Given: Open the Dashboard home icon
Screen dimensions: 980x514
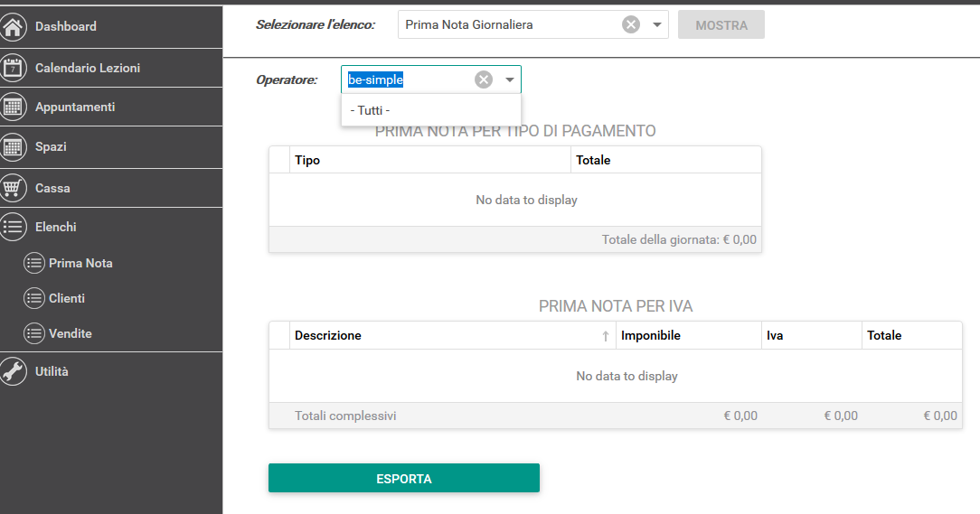Looking at the screenshot, I should click(x=13, y=27).
